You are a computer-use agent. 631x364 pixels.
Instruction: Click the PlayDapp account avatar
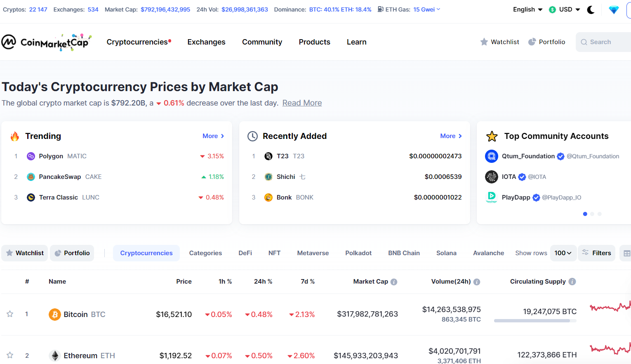tap(492, 197)
